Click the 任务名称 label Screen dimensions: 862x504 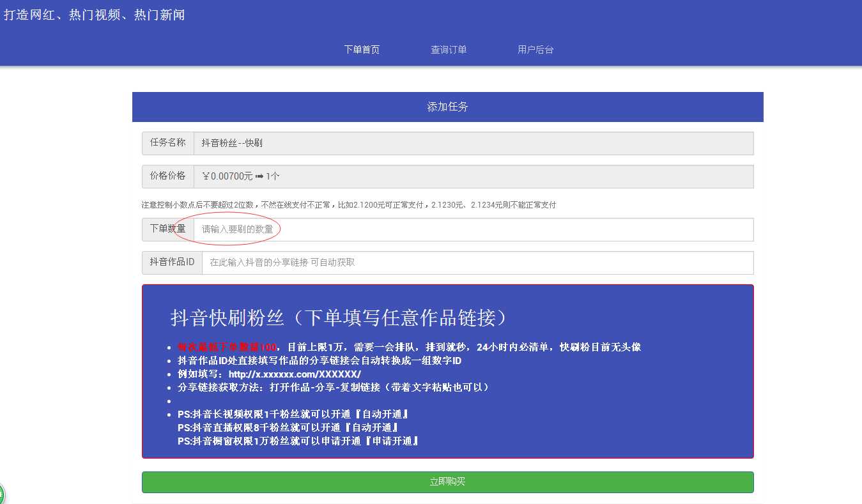pyautogui.click(x=168, y=142)
